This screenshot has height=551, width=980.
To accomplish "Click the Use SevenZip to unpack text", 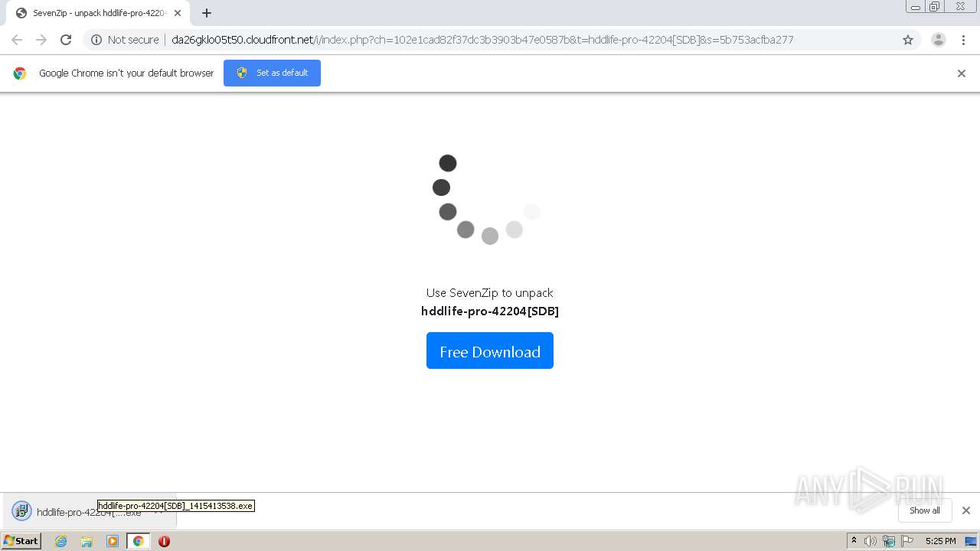I will coord(490,292).
